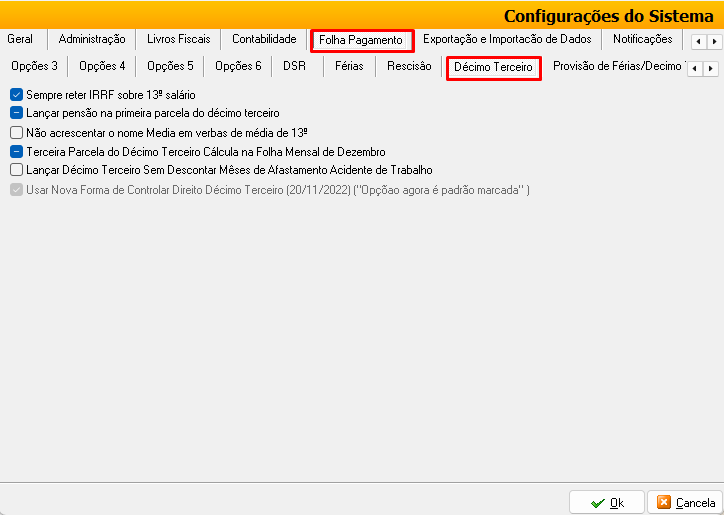Confirm settings with the Ok button
The height and width of the screenshot is (515, 724).
(607, 502)
